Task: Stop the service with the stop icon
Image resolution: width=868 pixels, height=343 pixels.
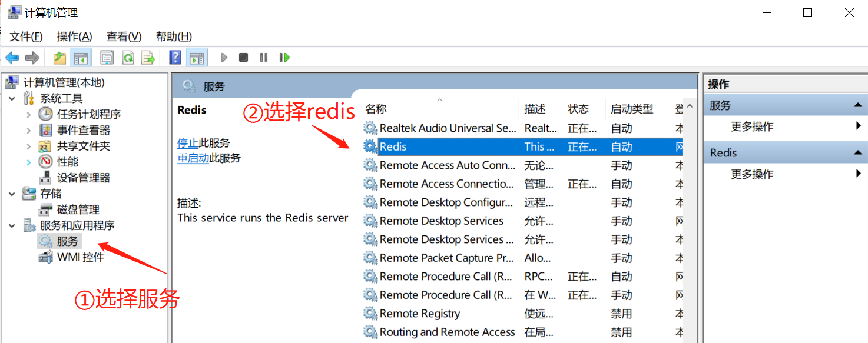Action: pyautogui.click(x=243, y=57)
